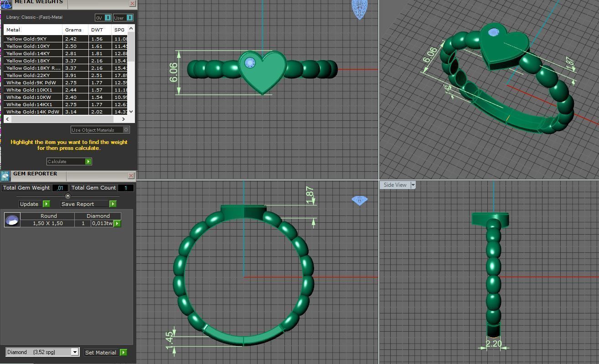This screenshot has height=364, width=599.
Task: Click the up arrow of metal table scrollbar
Action: point(131,28)
